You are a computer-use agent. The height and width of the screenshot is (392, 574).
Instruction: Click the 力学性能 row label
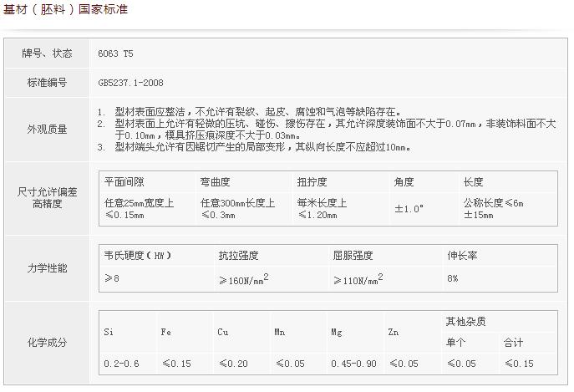(47, 268)
